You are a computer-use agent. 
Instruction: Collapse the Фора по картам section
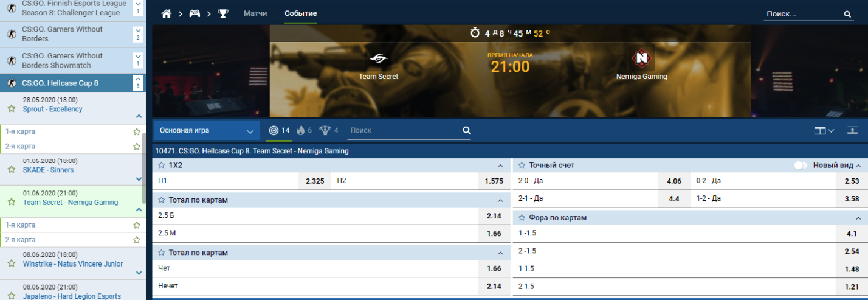(x=859, y=218)
